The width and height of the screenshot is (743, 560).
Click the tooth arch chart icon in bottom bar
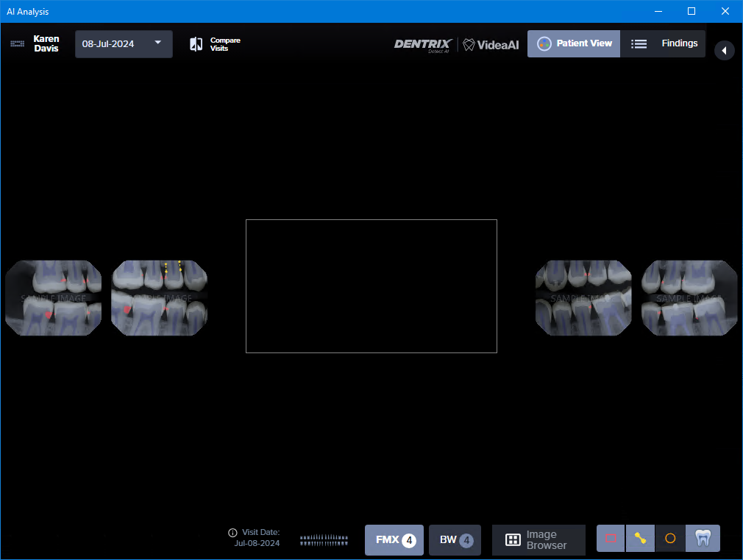[x=324, y=539]
